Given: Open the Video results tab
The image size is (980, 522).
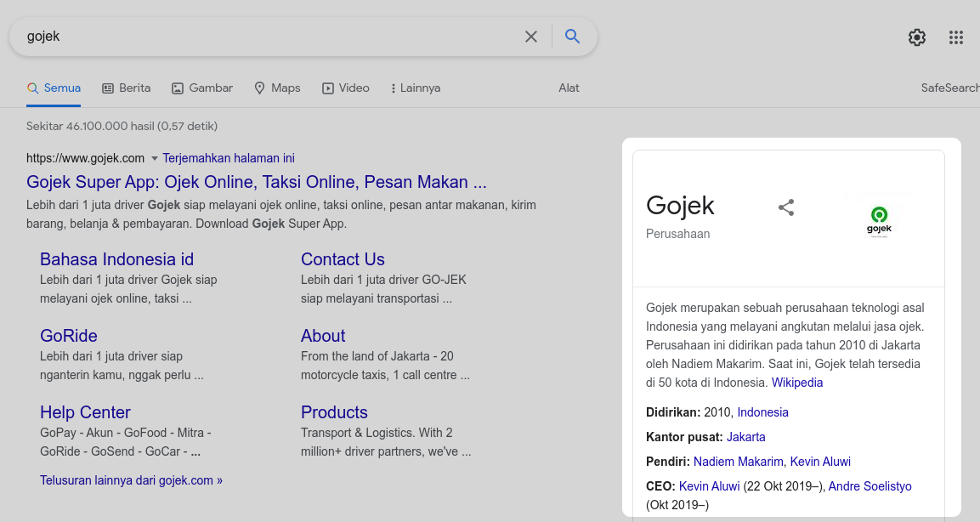Looking at the screenshot, I should [345, 88].
